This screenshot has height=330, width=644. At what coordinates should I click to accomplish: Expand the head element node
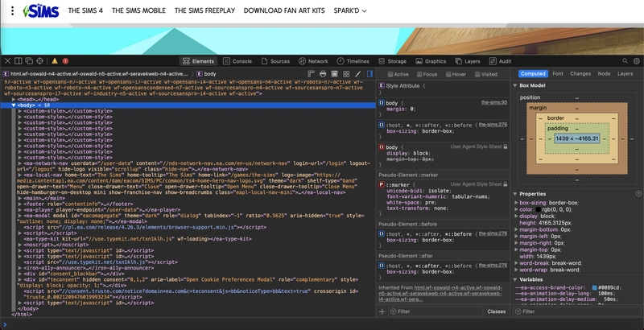coord(14,99)
